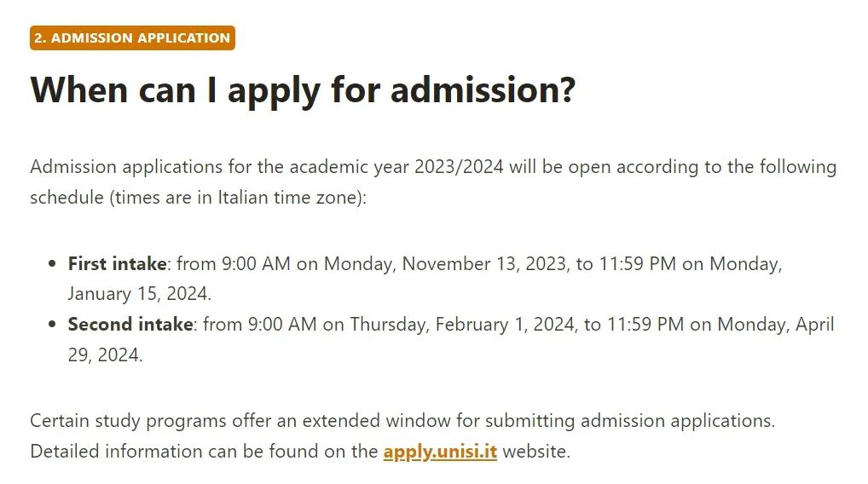
Task: Click the "November 13, 2023" date text
Action: point(485,264)
